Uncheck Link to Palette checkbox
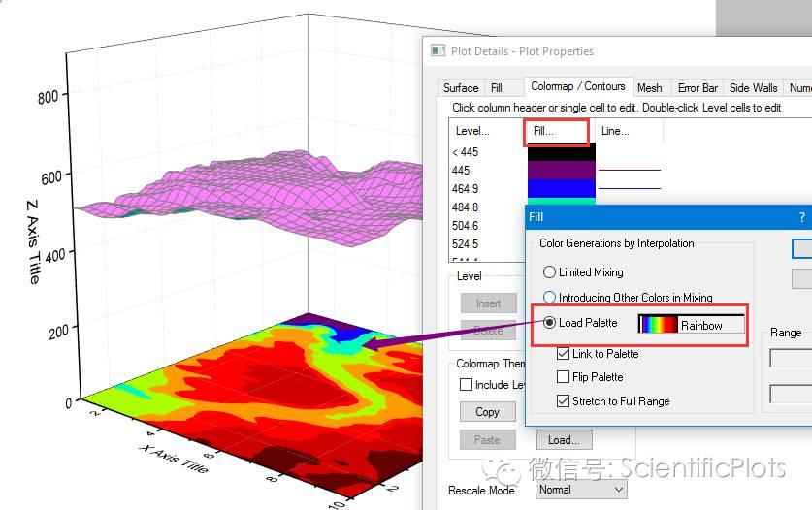 (564, 354)
